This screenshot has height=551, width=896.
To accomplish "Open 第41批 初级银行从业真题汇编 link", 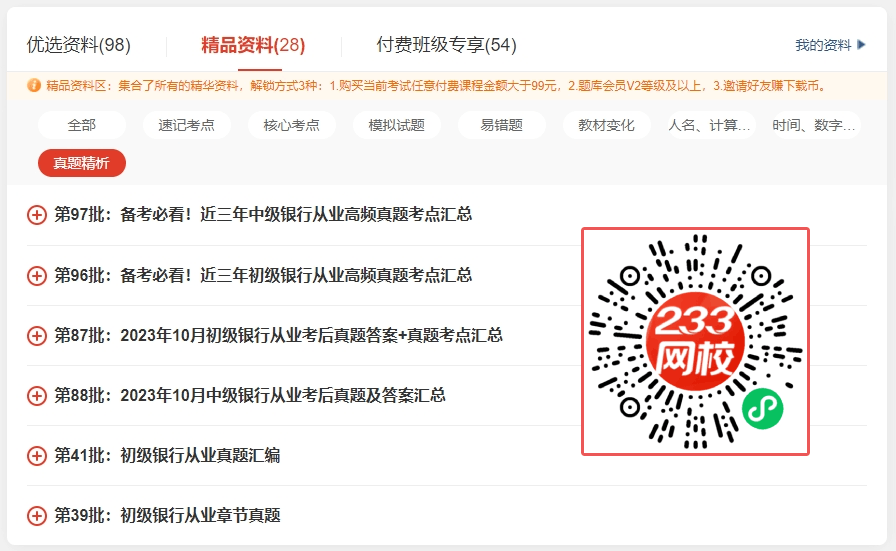I will tap(200, 455).
